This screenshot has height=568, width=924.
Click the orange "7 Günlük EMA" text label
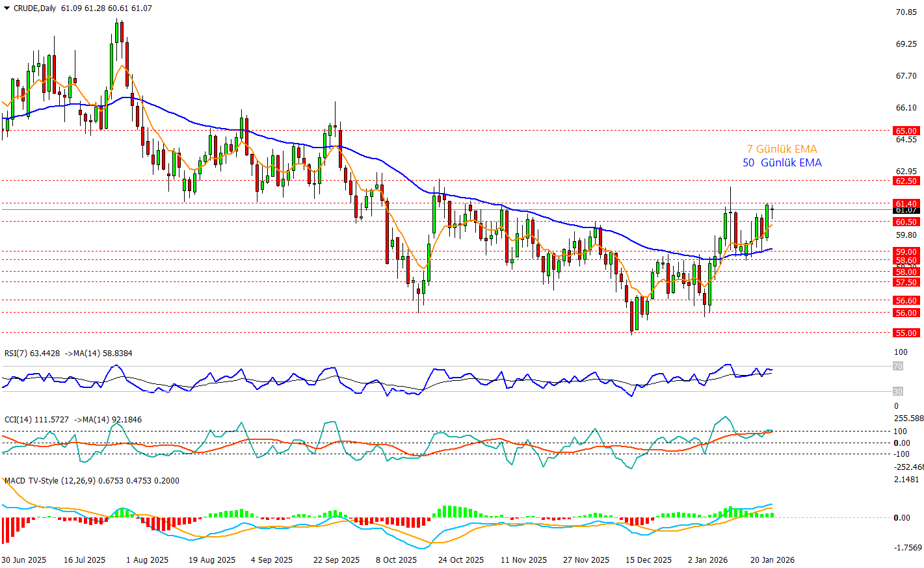click(x=782, y=149)
